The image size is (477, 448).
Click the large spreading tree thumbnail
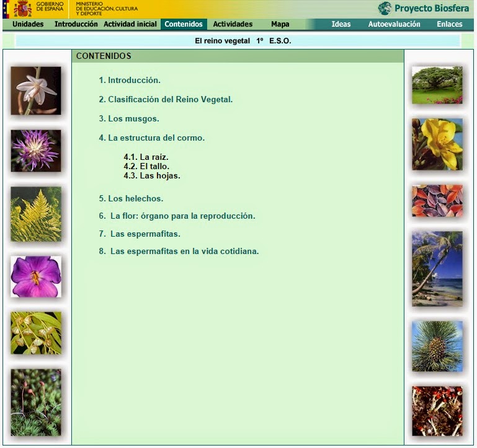437,85
